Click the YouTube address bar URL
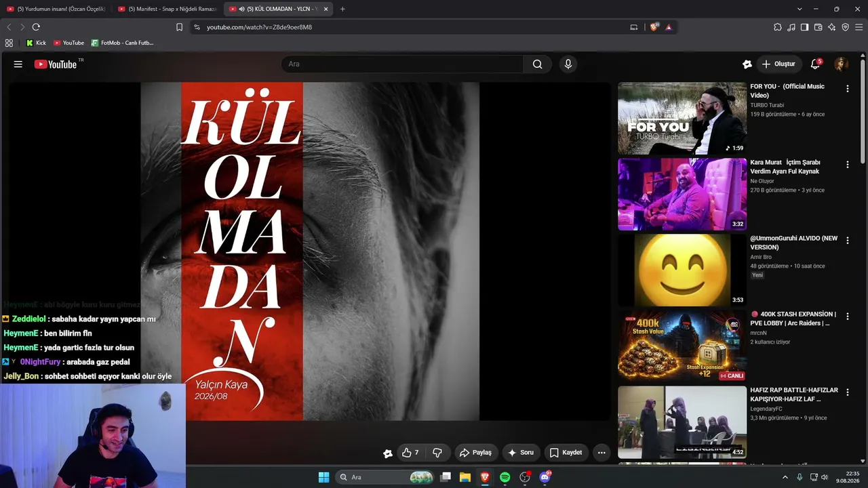 pyautogui.click(x=259, y=27)
